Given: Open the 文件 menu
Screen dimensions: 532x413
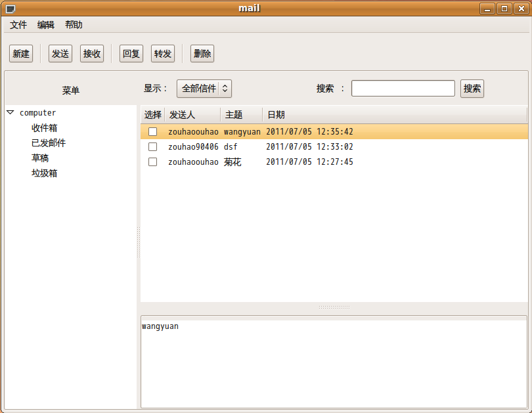Looking at the screenshot, I should coord(18,25).
